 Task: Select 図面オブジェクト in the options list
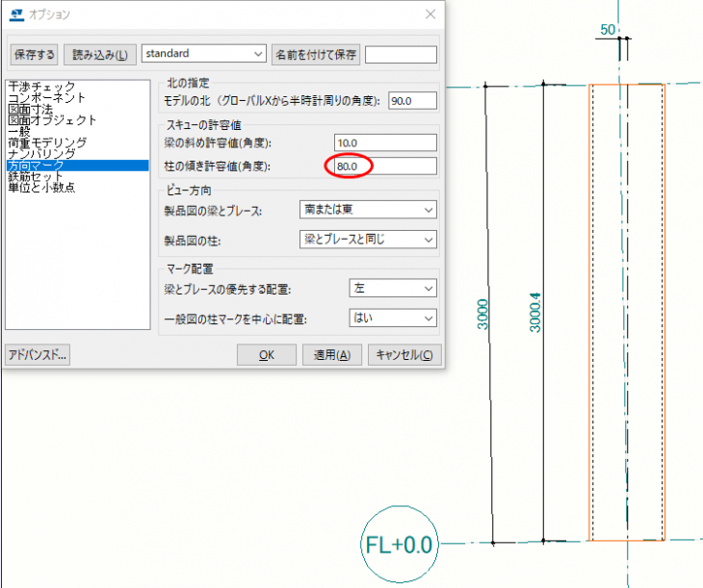(x=52, y=120)
